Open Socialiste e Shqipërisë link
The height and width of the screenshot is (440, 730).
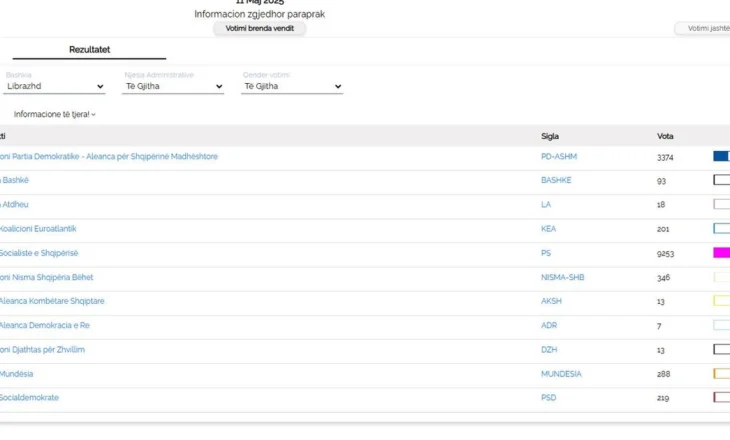point(39,253)
